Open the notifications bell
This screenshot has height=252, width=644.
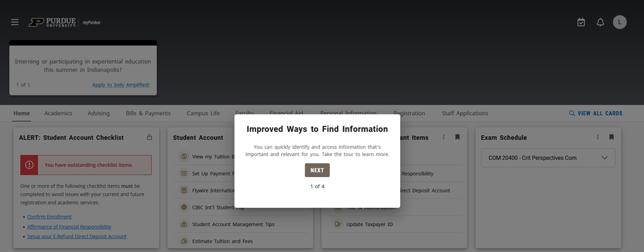click(x=600, y=22)
